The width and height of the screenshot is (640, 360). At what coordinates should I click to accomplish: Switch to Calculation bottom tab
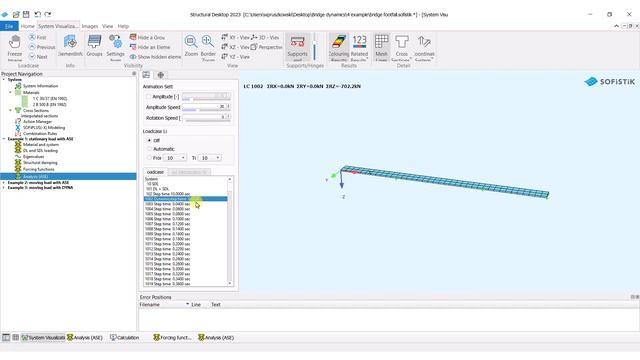coord(125,338)
